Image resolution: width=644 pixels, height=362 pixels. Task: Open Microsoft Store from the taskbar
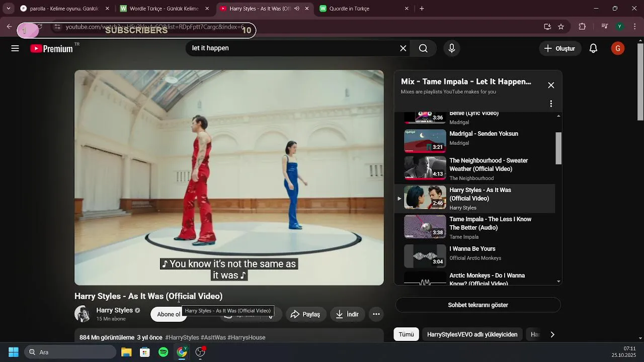pos(145,352)
